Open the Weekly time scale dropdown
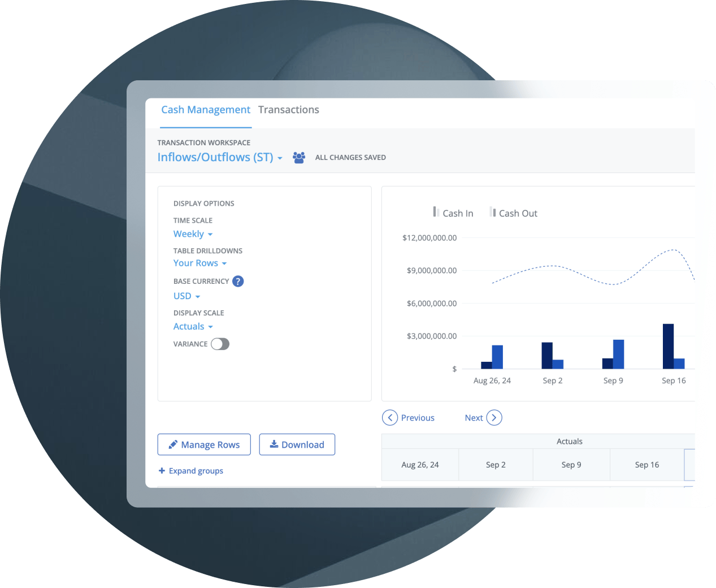This screenshot has height=588, width=716. (x=193, y=234)
